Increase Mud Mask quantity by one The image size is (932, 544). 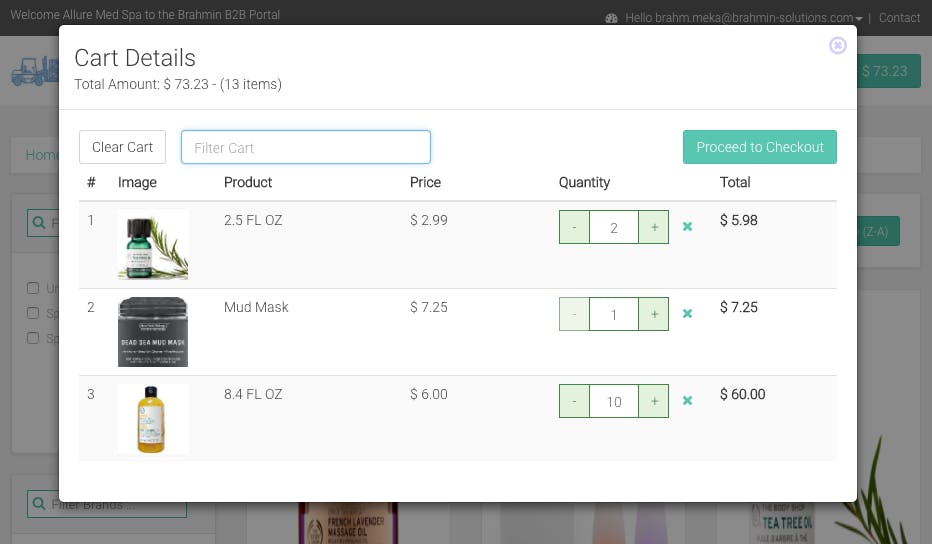pos(654,314)
